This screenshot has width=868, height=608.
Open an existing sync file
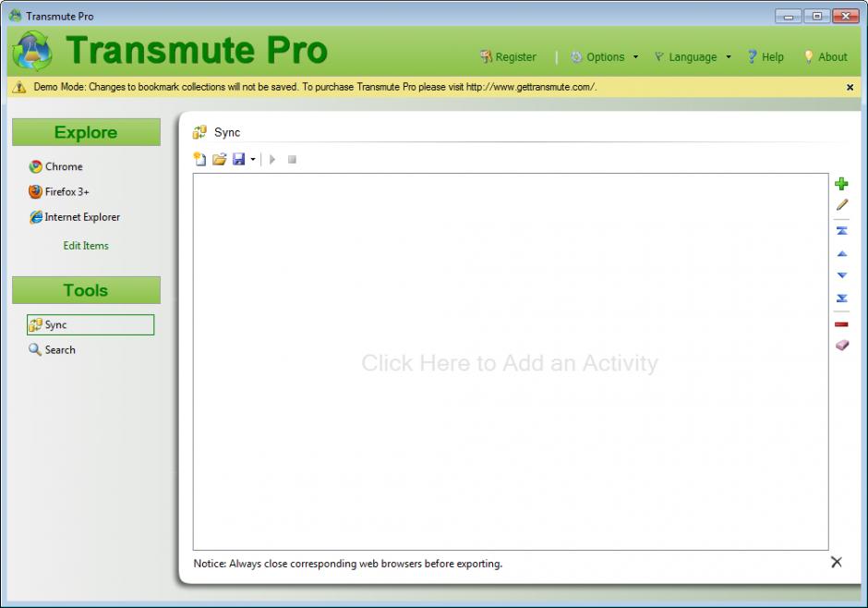click(220, 160)
